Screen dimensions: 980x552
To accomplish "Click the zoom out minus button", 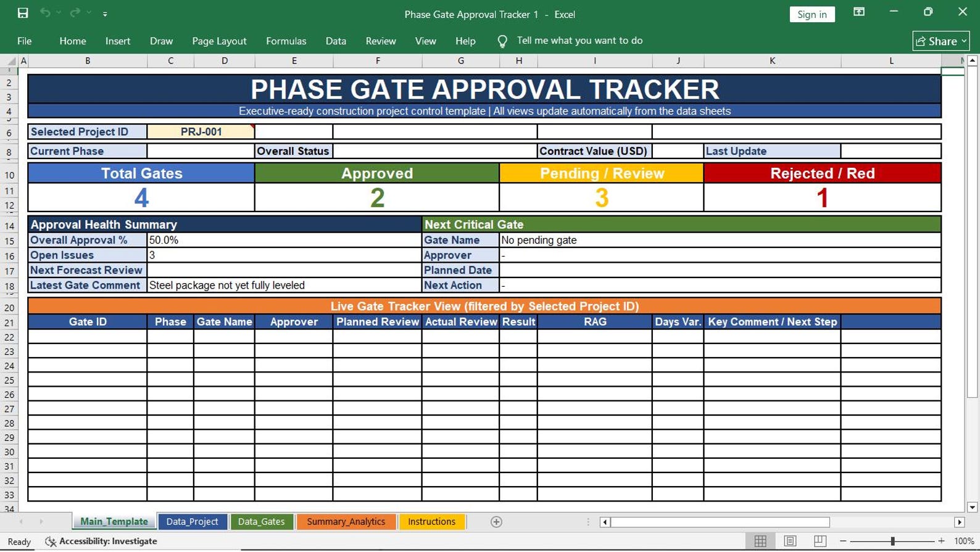I will (843, 541).
